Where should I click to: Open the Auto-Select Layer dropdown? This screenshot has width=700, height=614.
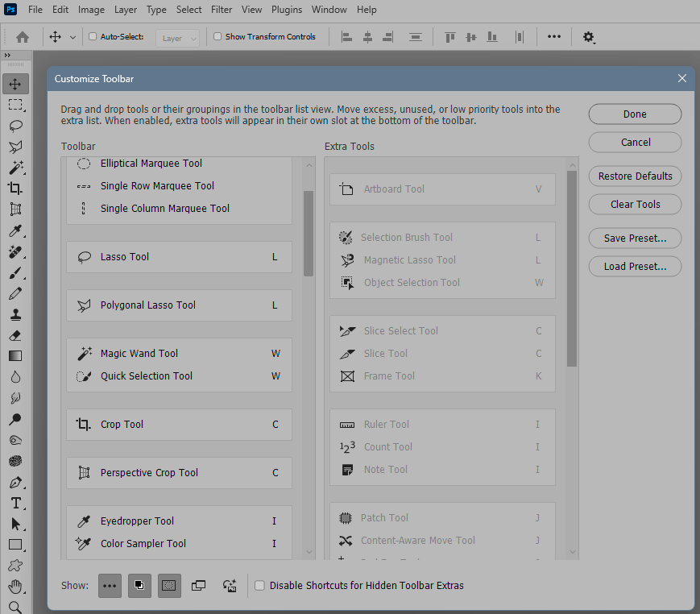178,39
